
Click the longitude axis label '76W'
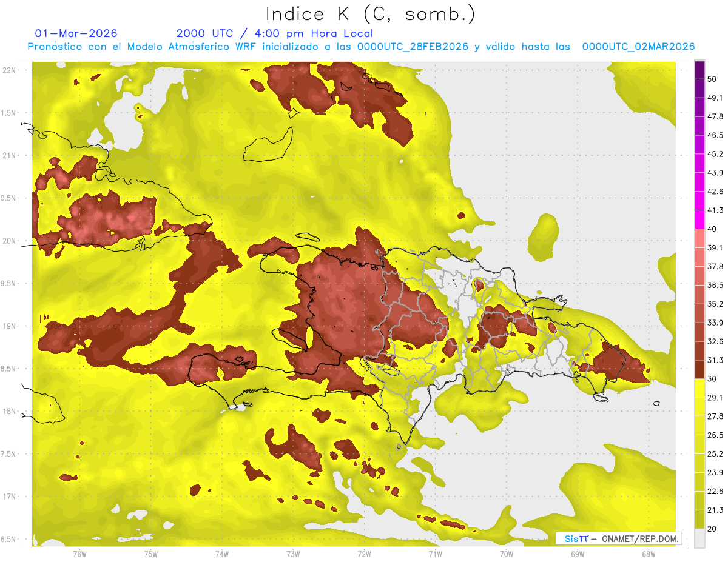[79, 554]
